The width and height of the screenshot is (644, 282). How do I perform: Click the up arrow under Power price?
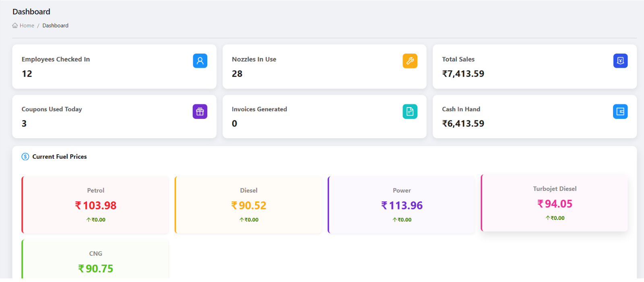click(395, 220)
